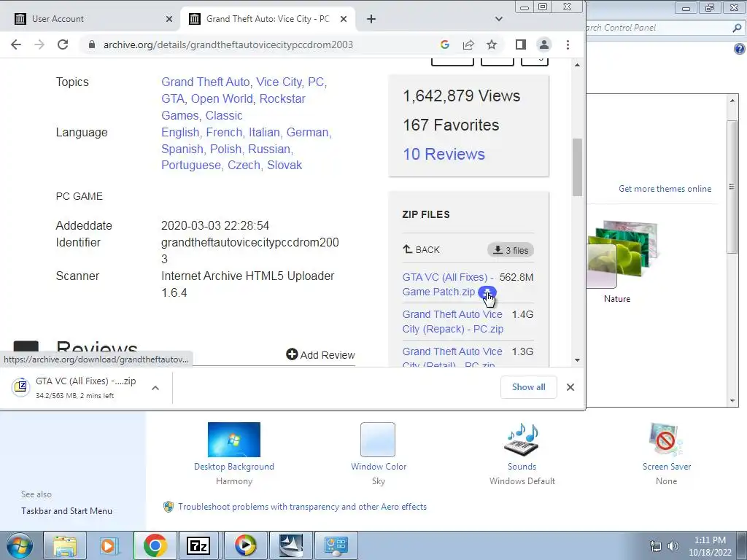Screen dimensions: 747x560
Task: Open a new tab with the plus button
Action: [371, 19]
